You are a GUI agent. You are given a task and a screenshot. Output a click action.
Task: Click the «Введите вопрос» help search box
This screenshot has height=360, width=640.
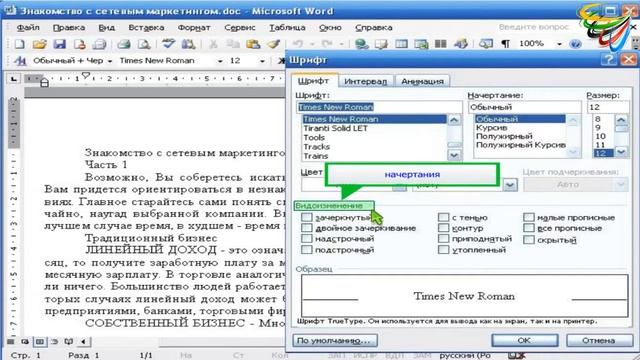click(x=534, y=27)
